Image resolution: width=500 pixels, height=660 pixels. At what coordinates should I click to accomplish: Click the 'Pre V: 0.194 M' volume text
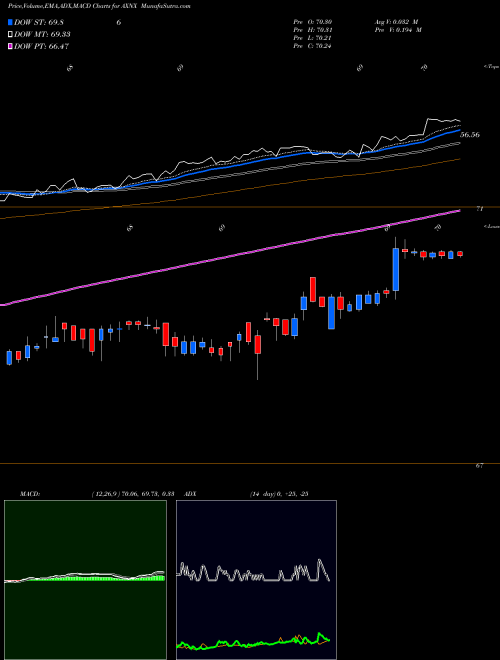click(x=400, y=30)
